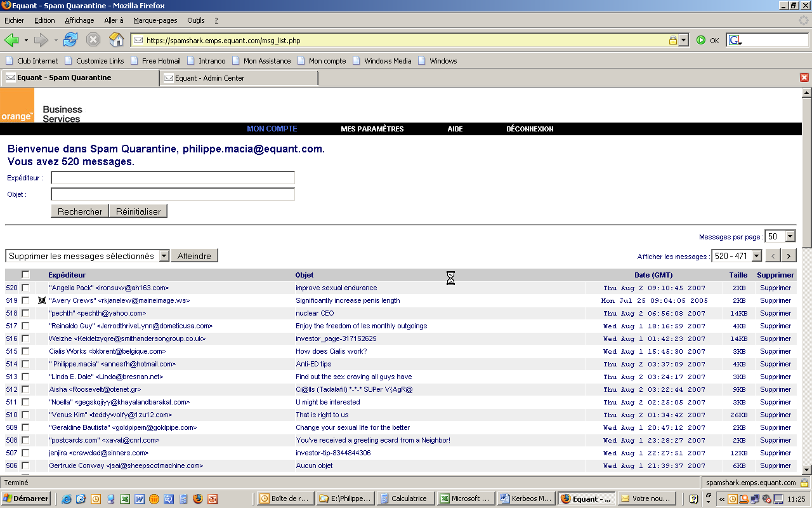The height and width of the screenshot is (508, 812).
Task: Launch Firefox from quick launch bar
Action: [x=197, y=498]
